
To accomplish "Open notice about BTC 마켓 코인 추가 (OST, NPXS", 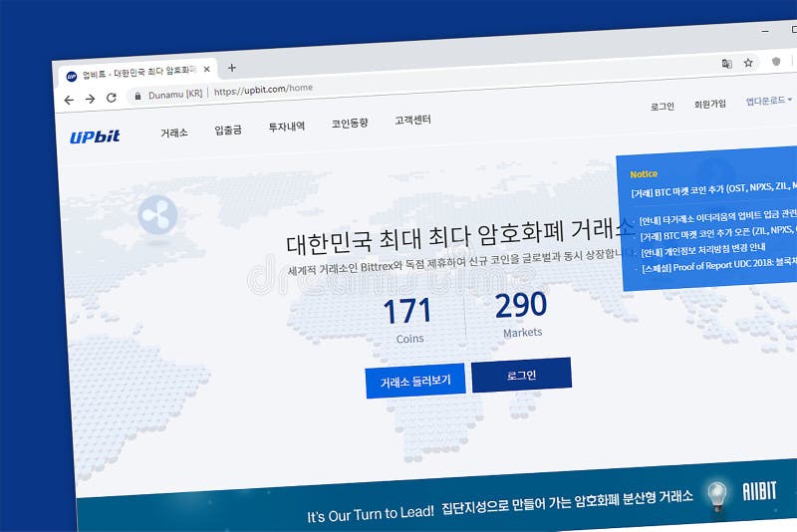I will pyautogui.click(x=713, y=189).
